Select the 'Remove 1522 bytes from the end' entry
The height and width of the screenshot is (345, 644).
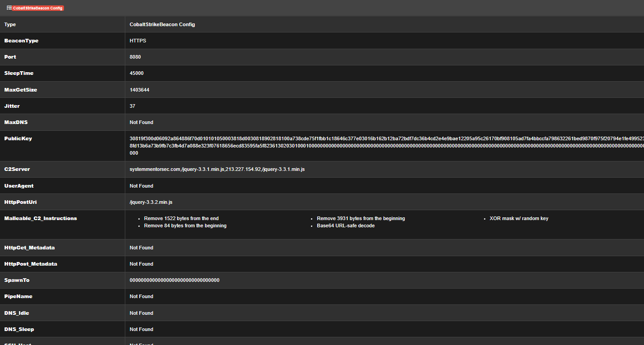(x=181, y=218)
